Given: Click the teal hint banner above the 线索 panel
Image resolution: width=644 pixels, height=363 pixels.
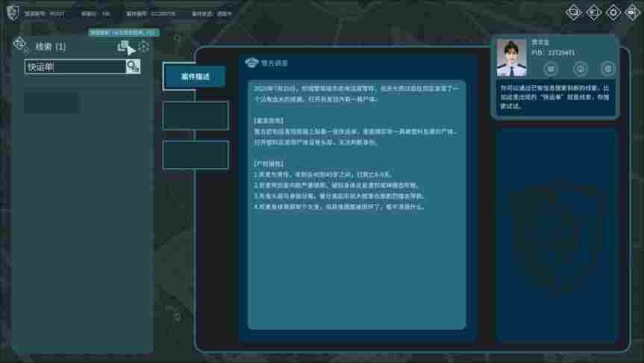Looking at the screenshot, I should [x=124, y=32].
